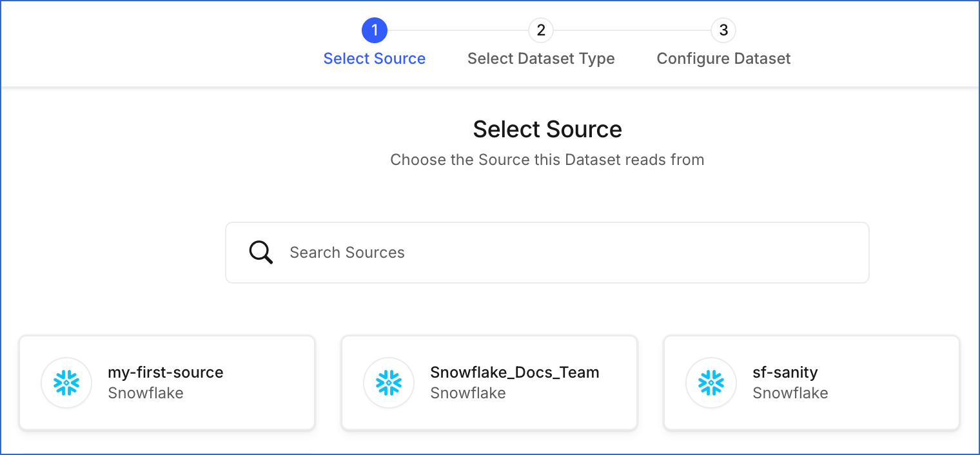Go to step 2 circle in wizard

point(541,30)
